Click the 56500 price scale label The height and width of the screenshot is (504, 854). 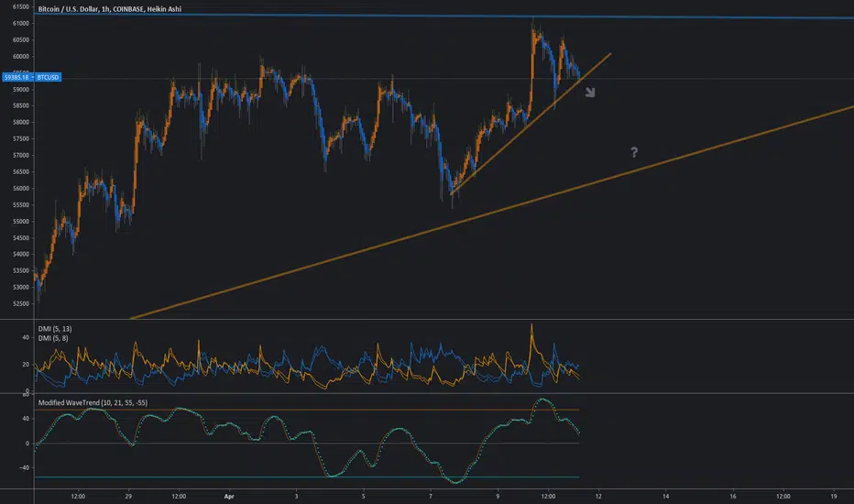tap(21, 171)
